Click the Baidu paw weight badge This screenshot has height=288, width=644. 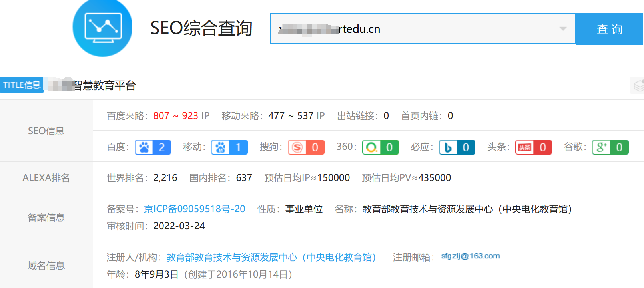pos(153,147)
